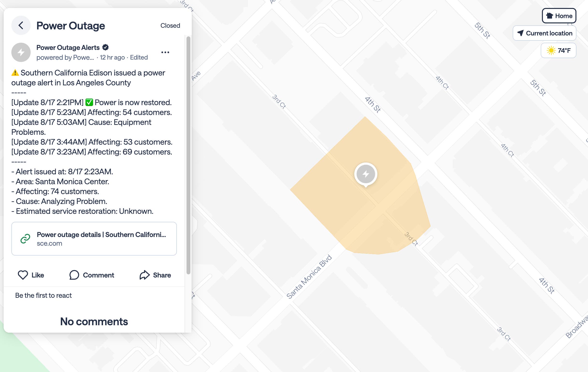Click the 'Santa Monica Blvd' street label on the map
Screen dimensions: 588x372
(309, 277)
